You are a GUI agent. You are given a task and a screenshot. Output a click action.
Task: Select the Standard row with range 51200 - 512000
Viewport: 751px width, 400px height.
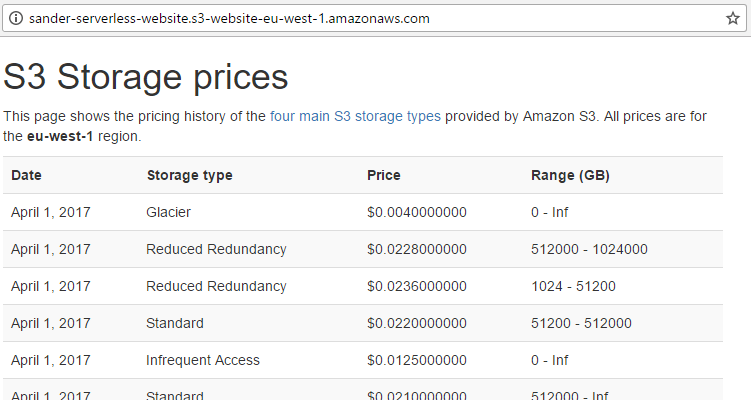(363, 323)
